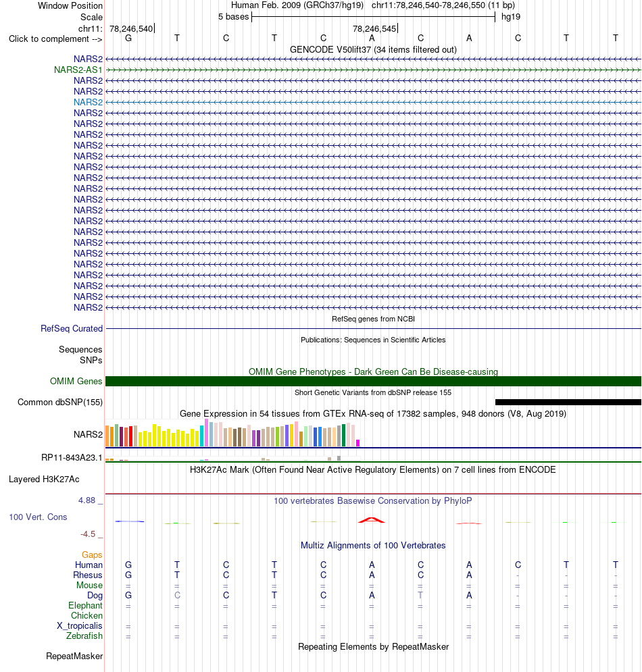Viewport: 642px width, 672px height.
Task: Click the 100 Vert. Cons label
Action: click(x=38, y=517)
